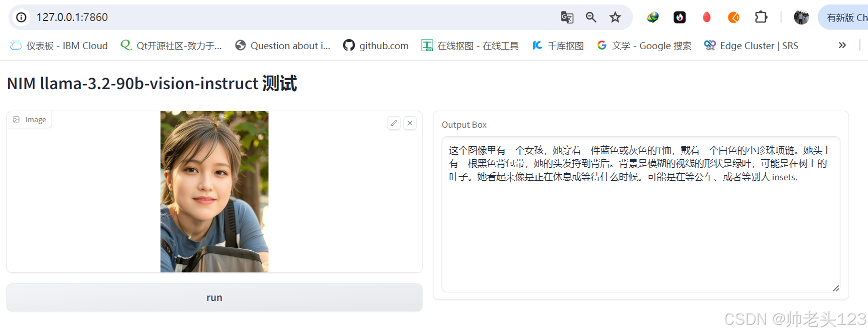Open the black TikTok-style extension icon
Viewport: 868px width, 334px height.
pyautogui.click(x=679, y=18)
